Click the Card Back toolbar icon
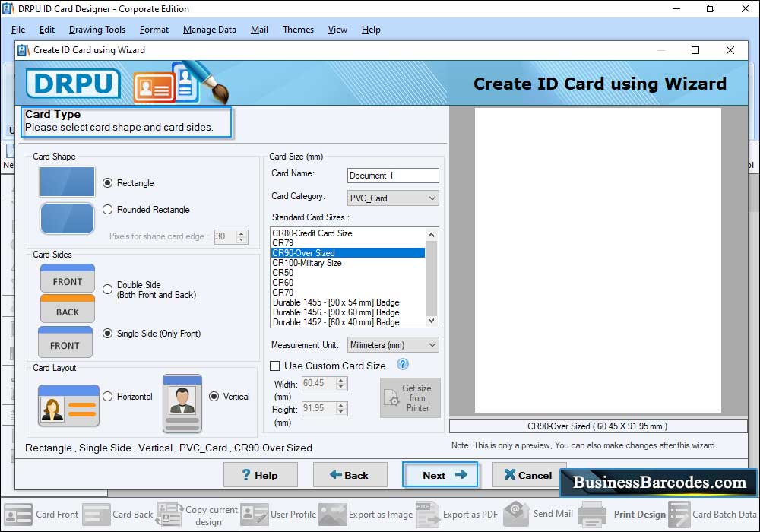760x532 pixels. pos(96,514)
